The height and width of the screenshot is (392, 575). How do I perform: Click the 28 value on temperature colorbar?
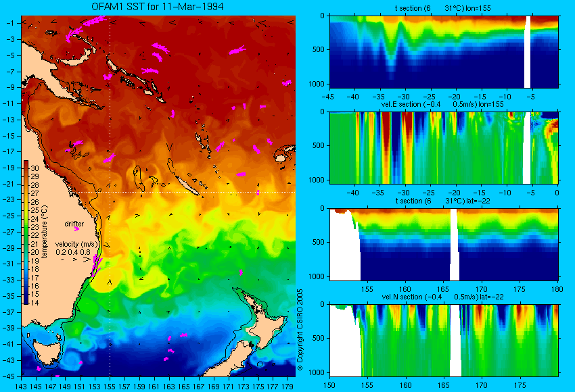click(x=34, y=185)
